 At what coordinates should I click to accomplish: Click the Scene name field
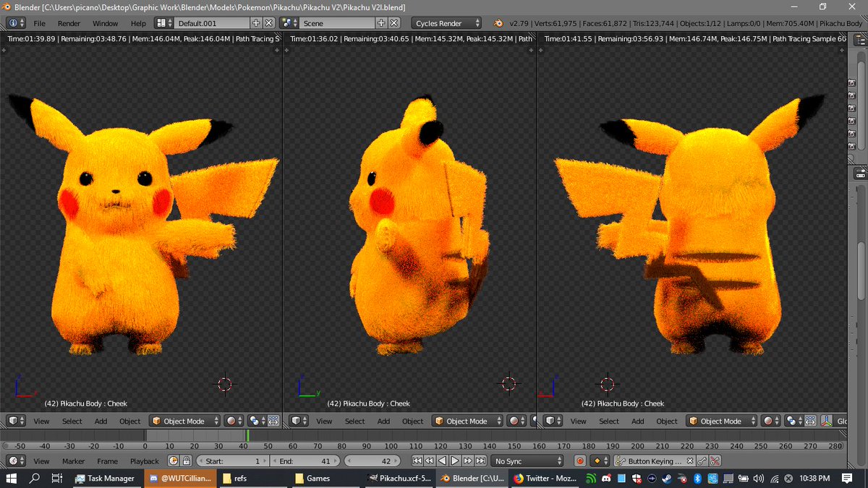pos(336,23)
